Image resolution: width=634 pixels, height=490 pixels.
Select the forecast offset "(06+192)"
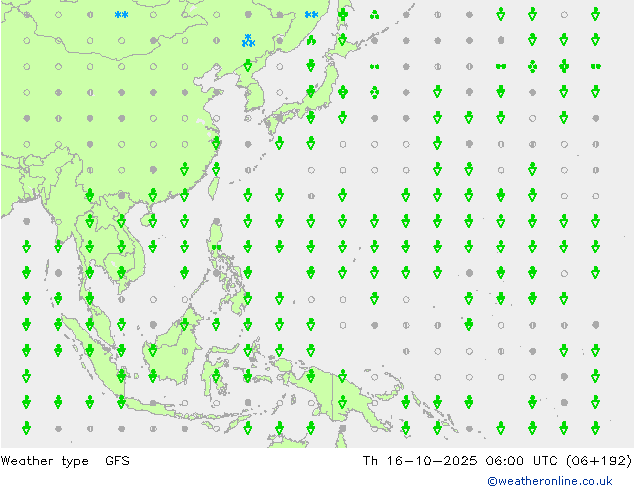coord(599,460)
